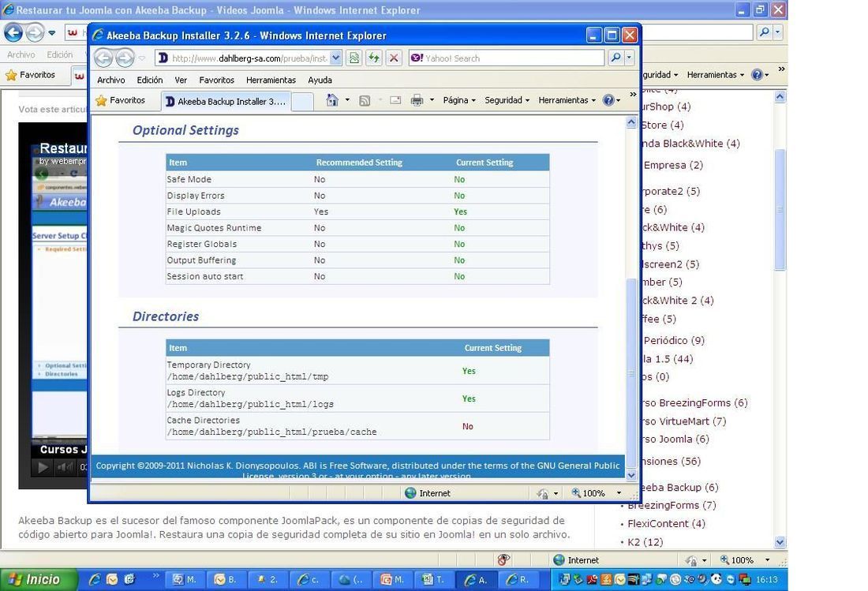
Task: Mute the video with the speaker icon
Action: [65, 468]
